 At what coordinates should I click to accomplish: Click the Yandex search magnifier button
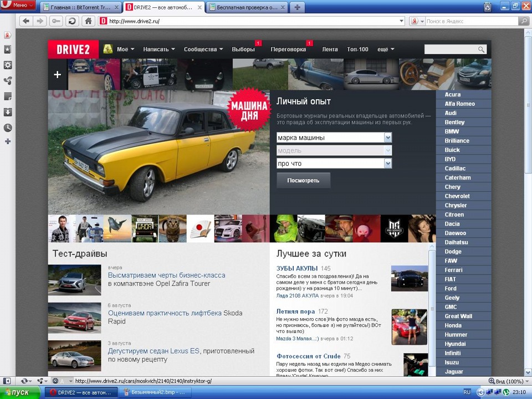pyautogui.click(x=524, y=21)
